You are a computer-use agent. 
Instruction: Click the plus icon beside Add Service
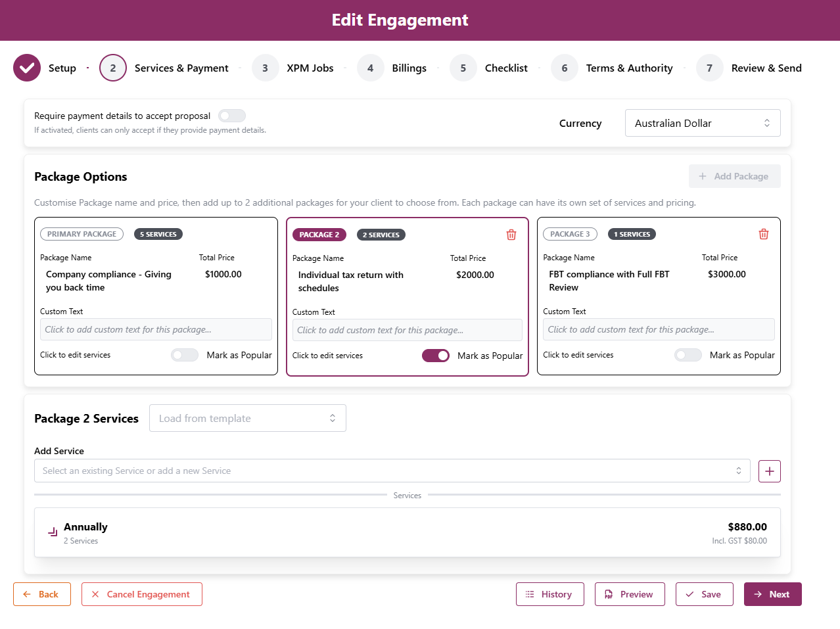coord(769,471)
